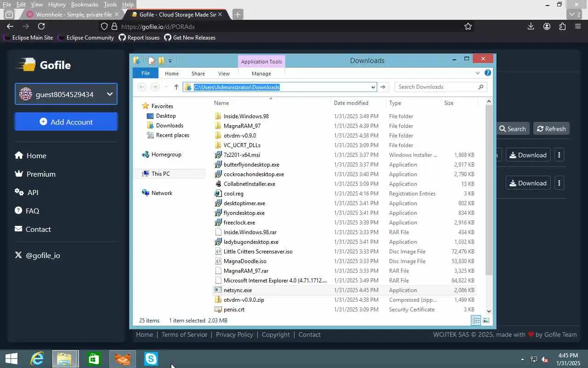Open the Home ribbon tab

pos(172,74)
